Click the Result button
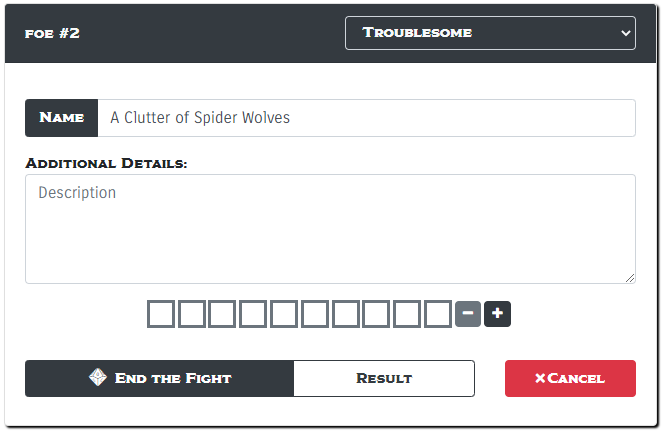 [384, 378]
